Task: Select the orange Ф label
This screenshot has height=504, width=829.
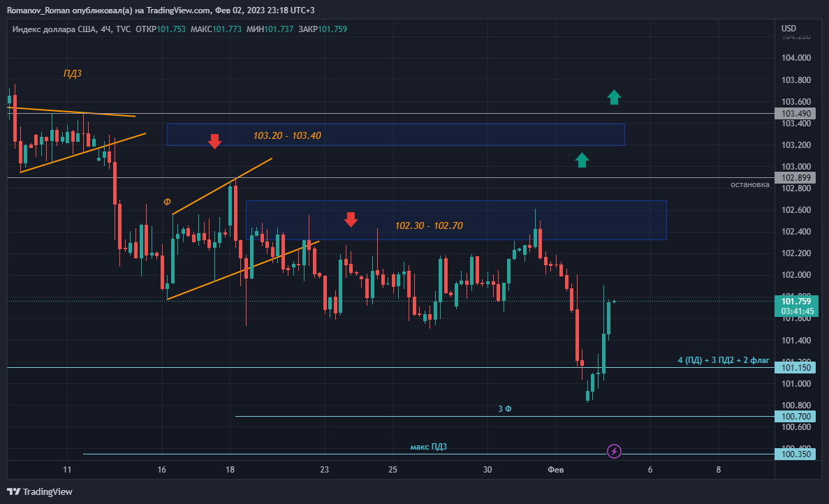Action: (x=167, y=202)
